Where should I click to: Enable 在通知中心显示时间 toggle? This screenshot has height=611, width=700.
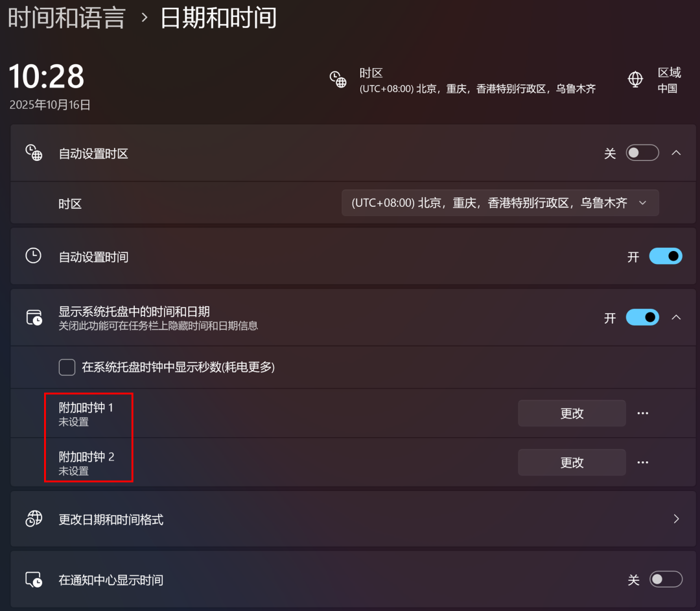pyautogui.click(x=666, y=579)
